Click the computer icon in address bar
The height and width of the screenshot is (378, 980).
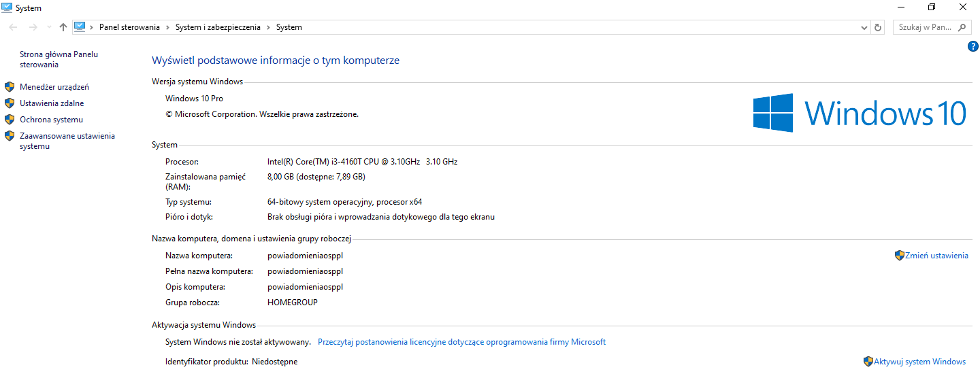80,27
